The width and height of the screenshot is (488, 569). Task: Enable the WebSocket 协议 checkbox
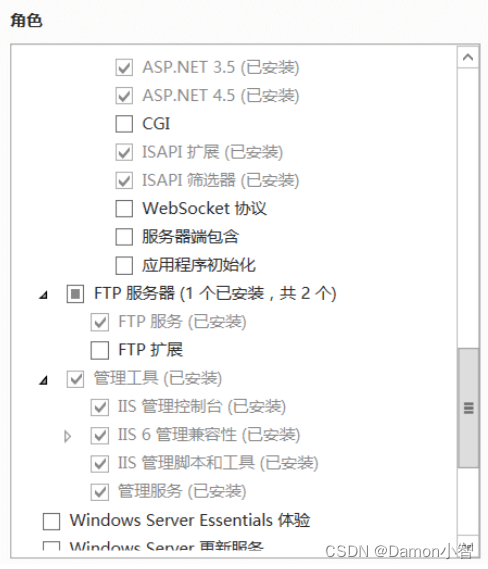point(124,209)
